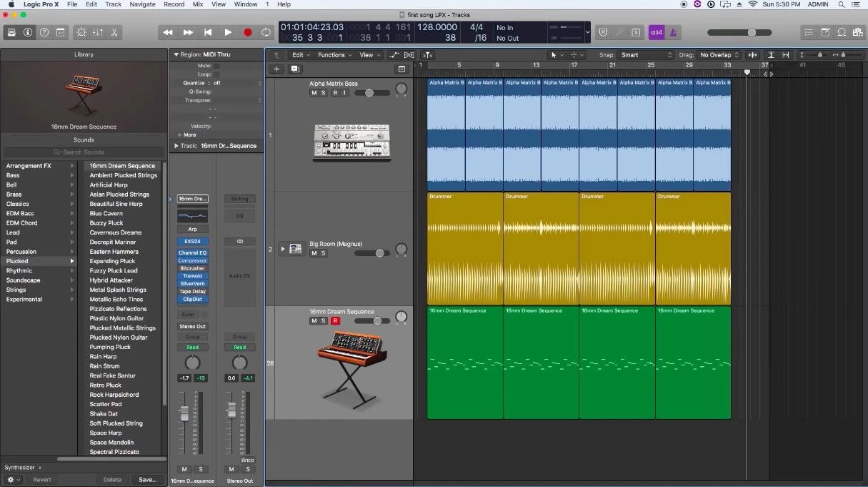Open the Mixer sliders icon
This screenshot has height=487, width=868.
coord(97,32)
